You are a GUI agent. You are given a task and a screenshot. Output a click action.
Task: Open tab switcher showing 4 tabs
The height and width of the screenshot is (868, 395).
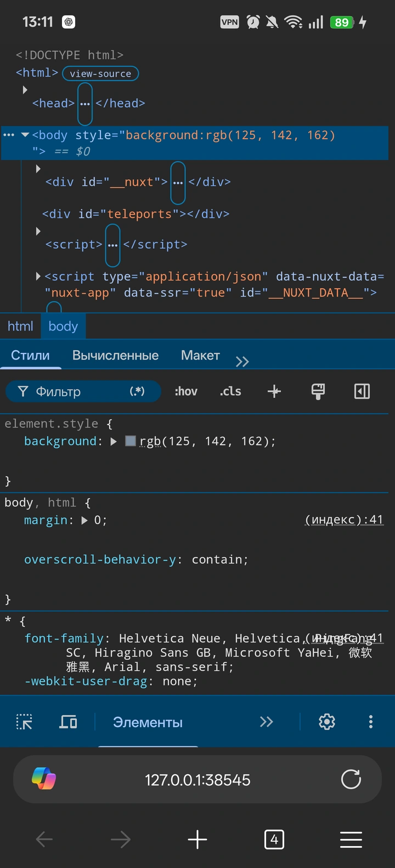[274, 839]
